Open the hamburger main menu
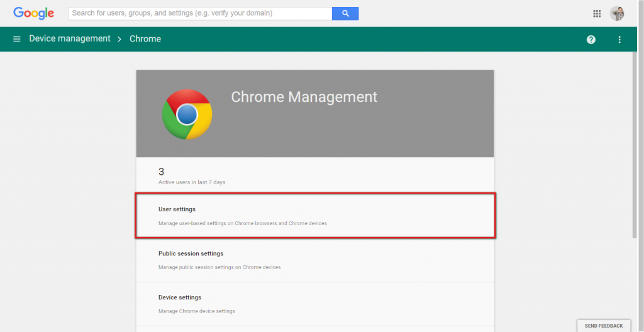The height and width of the screenshot is (332, 644). [x=17, y=39]
